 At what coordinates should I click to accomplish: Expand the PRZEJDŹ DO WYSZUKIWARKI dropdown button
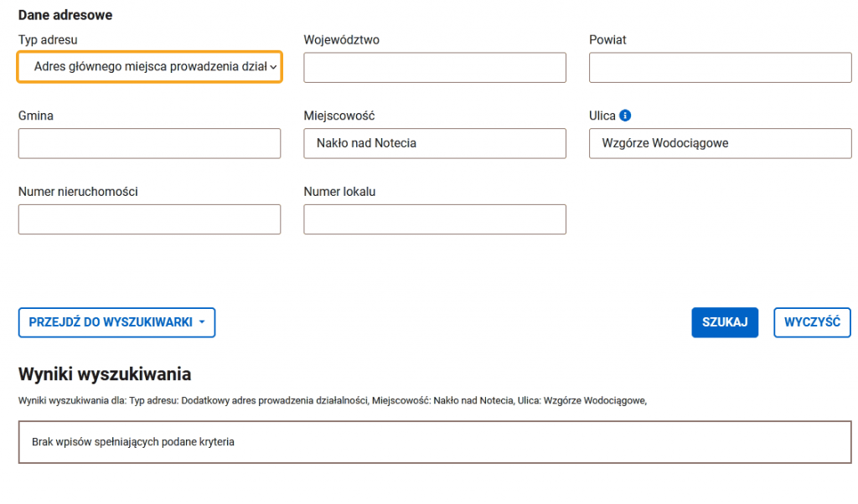point(116,322)
